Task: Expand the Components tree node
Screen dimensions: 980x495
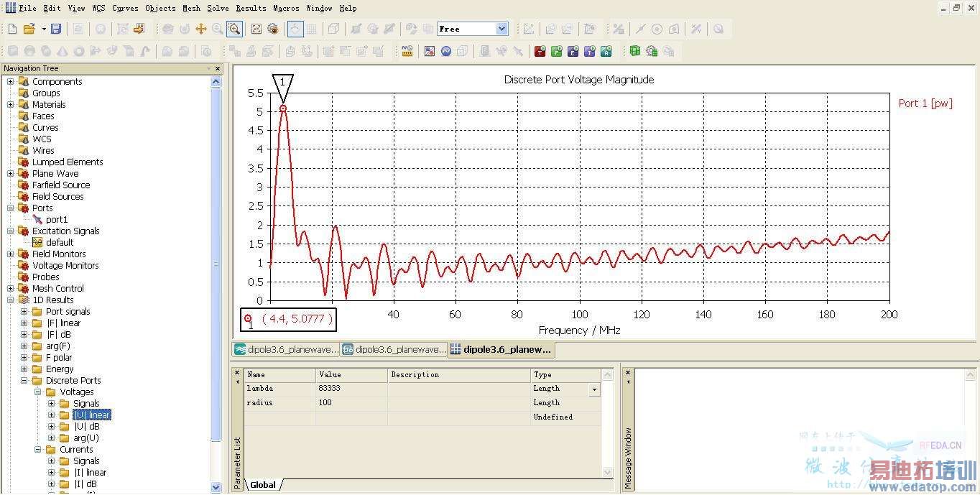Action: [11, 82]
